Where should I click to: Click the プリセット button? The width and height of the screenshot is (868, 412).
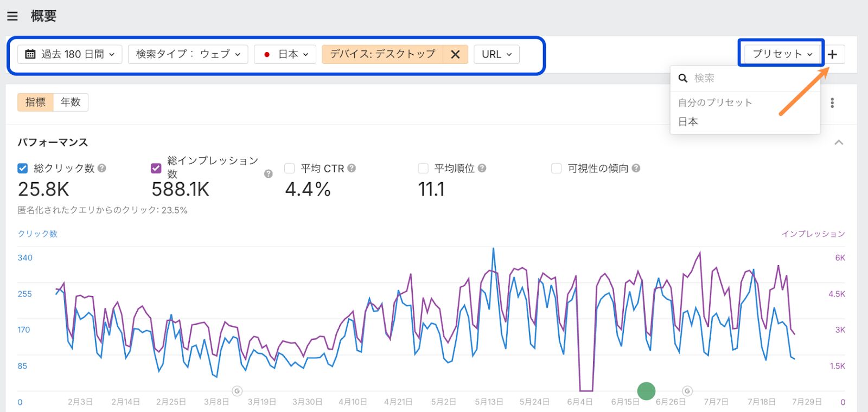[x=781, y=54]
